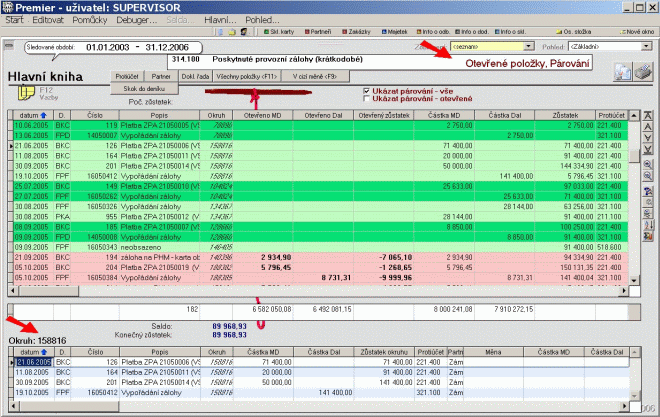Open Majetek toolbar shortcut

[395, 32]
